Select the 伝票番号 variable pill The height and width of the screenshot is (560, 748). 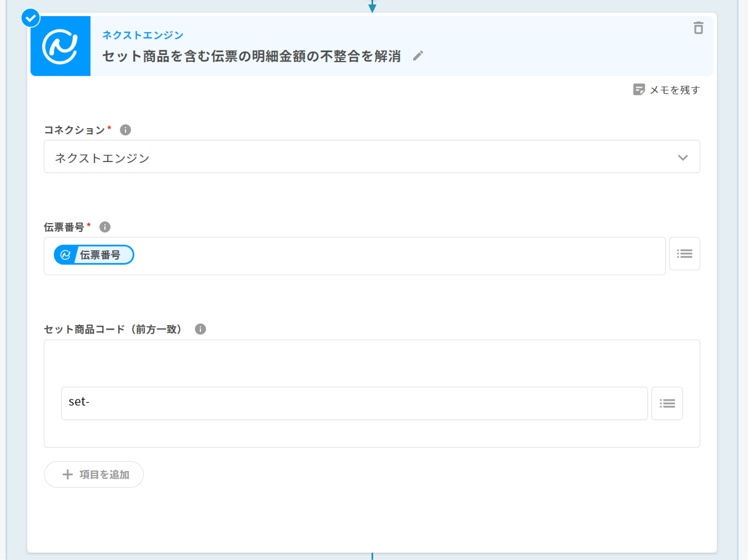coord(94,255)
